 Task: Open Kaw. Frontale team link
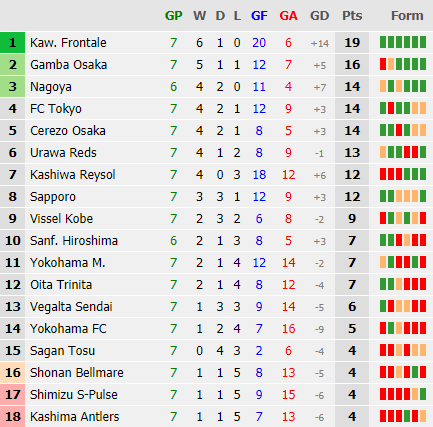(x=68, y=43)
